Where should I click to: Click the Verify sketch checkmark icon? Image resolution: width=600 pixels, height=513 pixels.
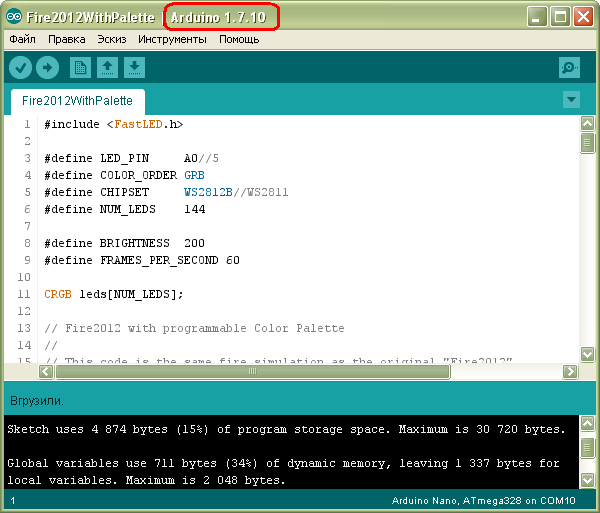pos(21,67)
